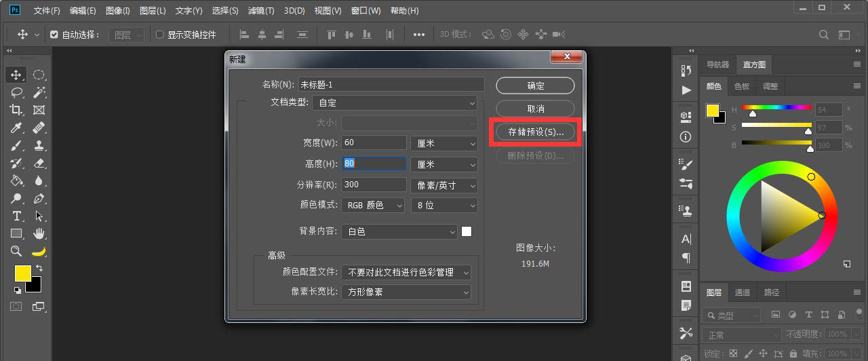Open the Properties info icon
Image resolution: width=868 pixels, height=361 pixels.
point(686,136)
